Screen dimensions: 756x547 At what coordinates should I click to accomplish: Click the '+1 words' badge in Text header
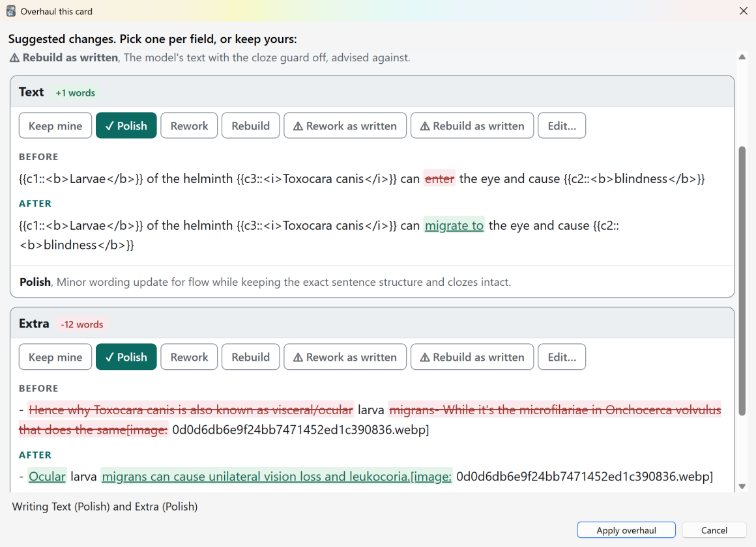(75, 93)
